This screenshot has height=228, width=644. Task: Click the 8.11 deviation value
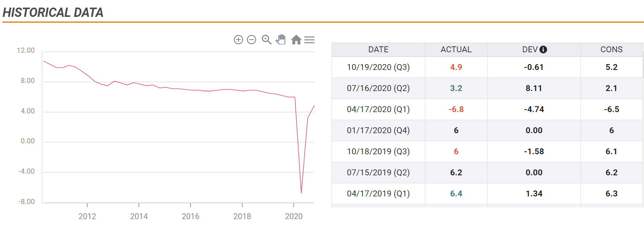(x=534, y=88)
